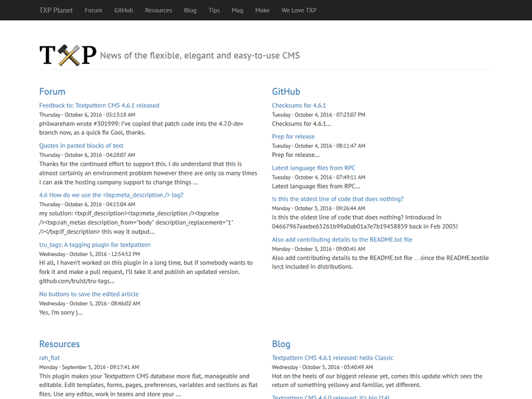Open 'Quotes in pasted blocks of text' thread
The height and width of the screenshot is (399, 532).
click(81, 146)
